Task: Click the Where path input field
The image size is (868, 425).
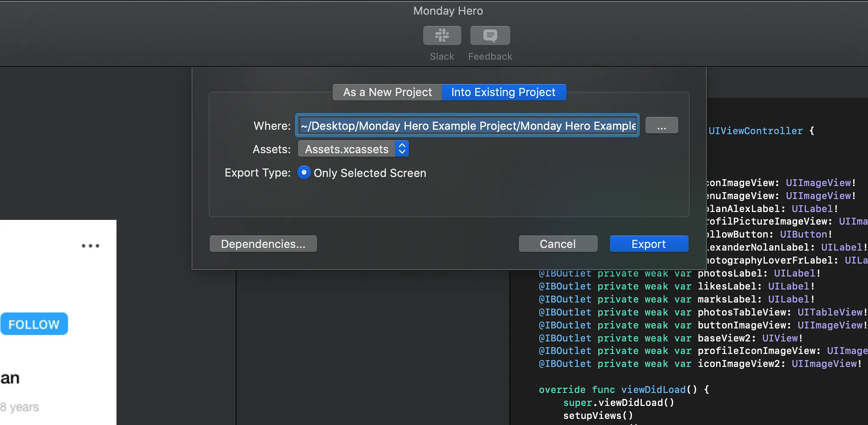Action: point(467,126)
